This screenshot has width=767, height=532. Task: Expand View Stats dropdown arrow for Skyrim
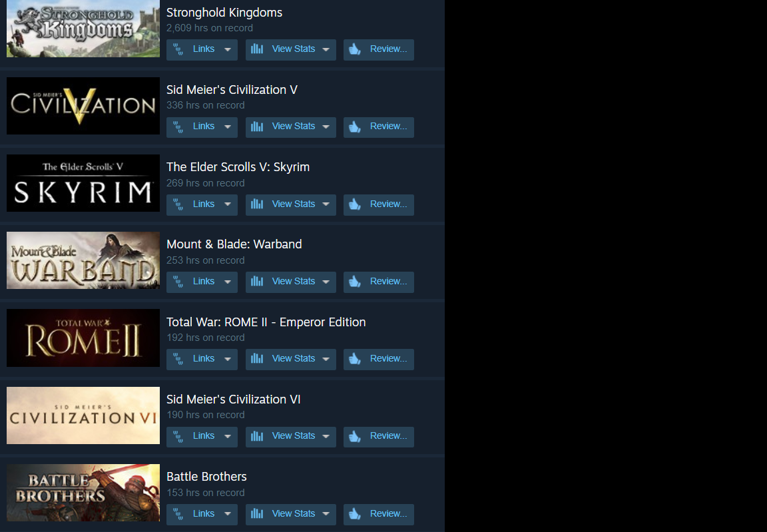coord(326,204)
